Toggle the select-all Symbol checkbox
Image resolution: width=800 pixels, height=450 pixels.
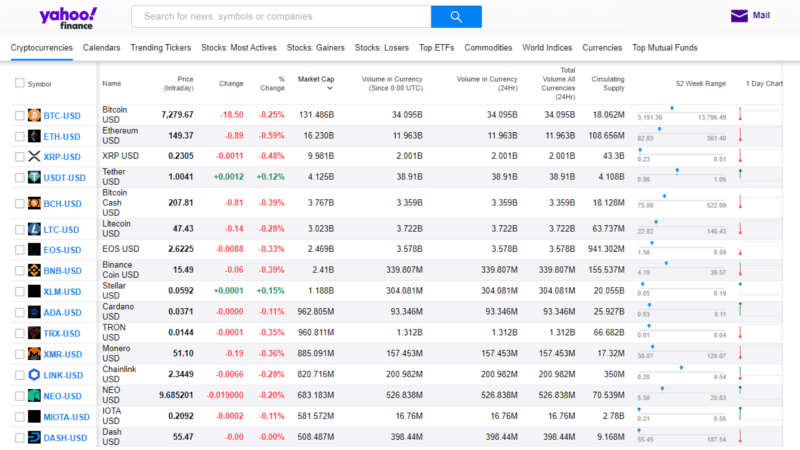[x=19, y=83]
